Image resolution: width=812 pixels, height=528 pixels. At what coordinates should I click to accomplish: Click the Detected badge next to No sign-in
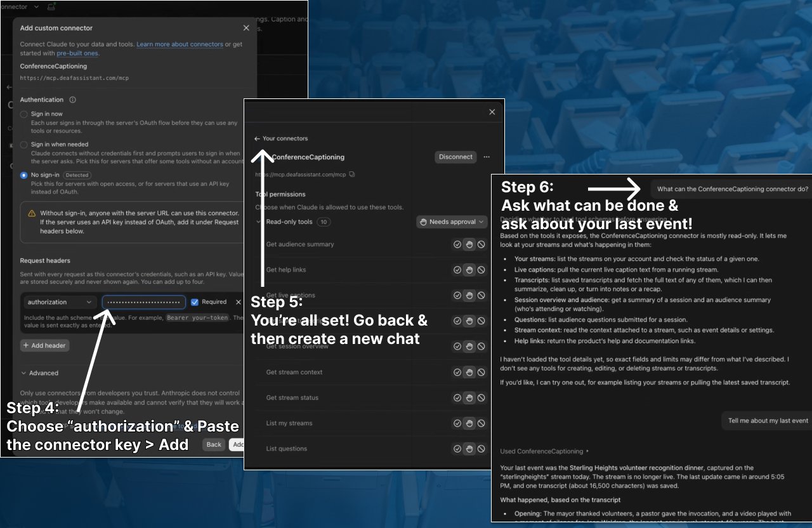click(77, 175)
